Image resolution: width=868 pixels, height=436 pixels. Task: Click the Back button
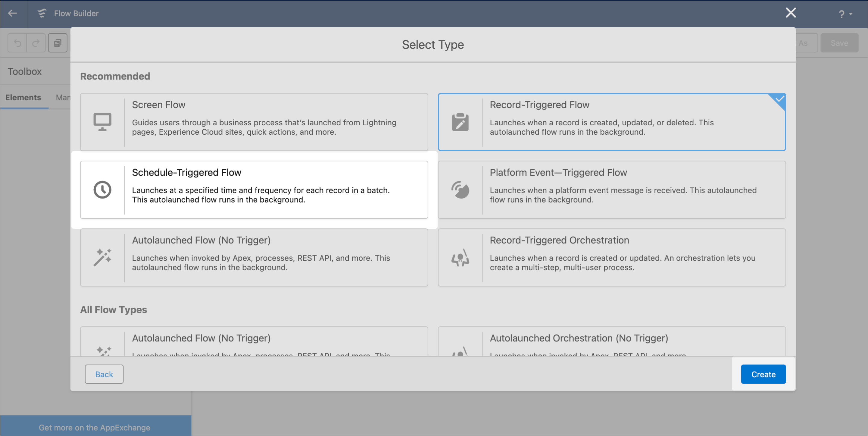[104, 374]
